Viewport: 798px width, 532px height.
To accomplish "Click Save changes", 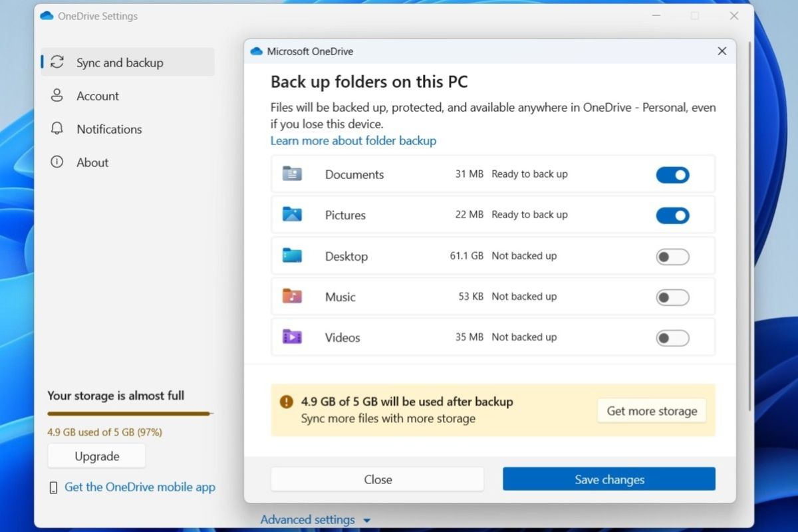I will (x=608, y=479).
